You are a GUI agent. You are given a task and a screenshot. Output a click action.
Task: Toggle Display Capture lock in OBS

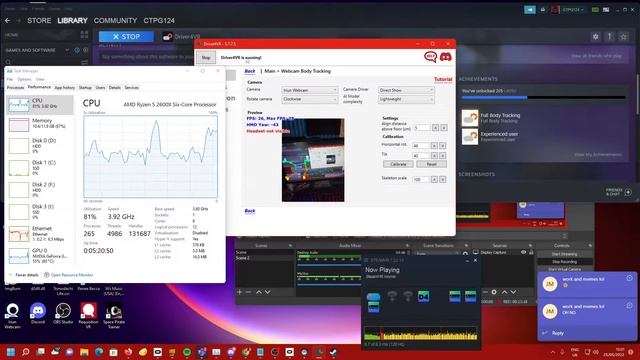pyautogui.click(x=531, y=252)
